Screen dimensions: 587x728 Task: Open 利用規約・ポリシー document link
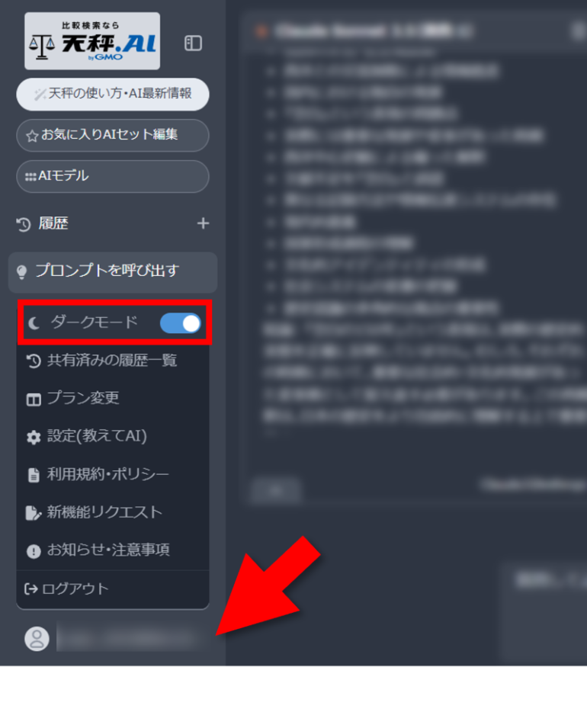click(x=113, y=474)
